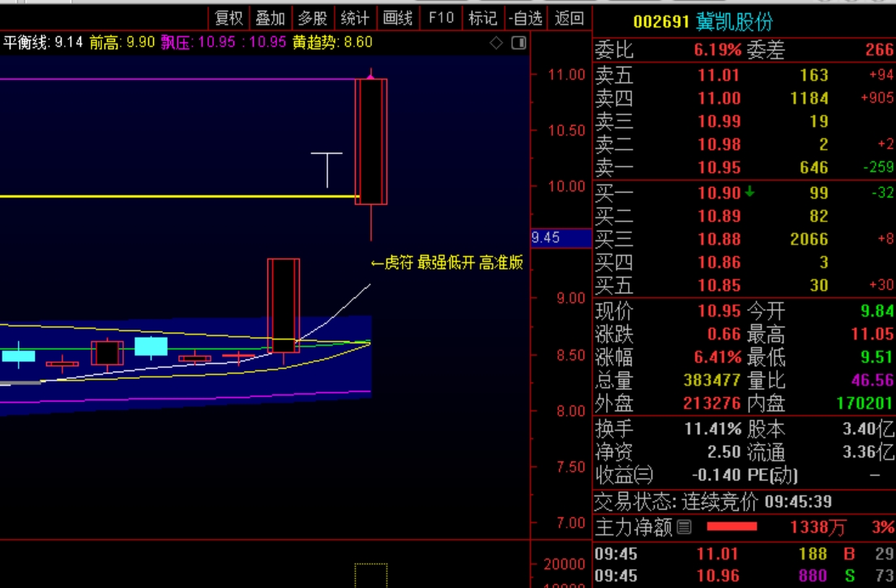Click the 黄趋势 8.60 indicator label

click(x=332, y=42)
